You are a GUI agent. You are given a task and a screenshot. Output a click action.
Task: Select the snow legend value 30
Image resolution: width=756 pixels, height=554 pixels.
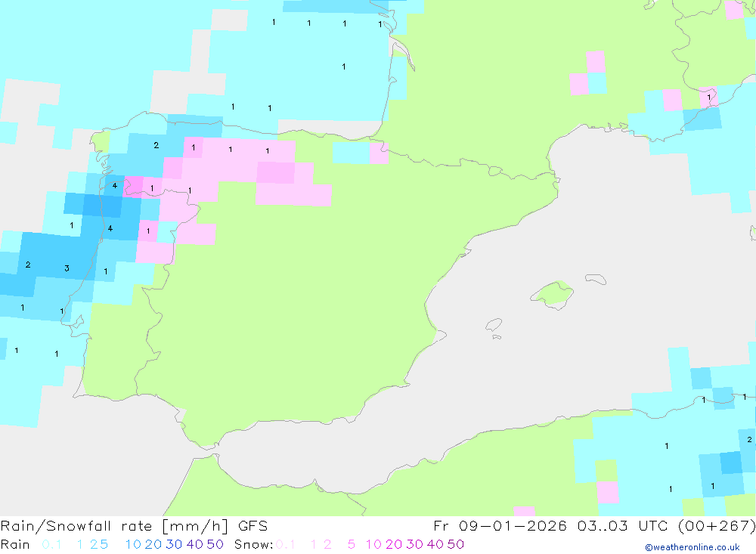[x=414, y=544]
